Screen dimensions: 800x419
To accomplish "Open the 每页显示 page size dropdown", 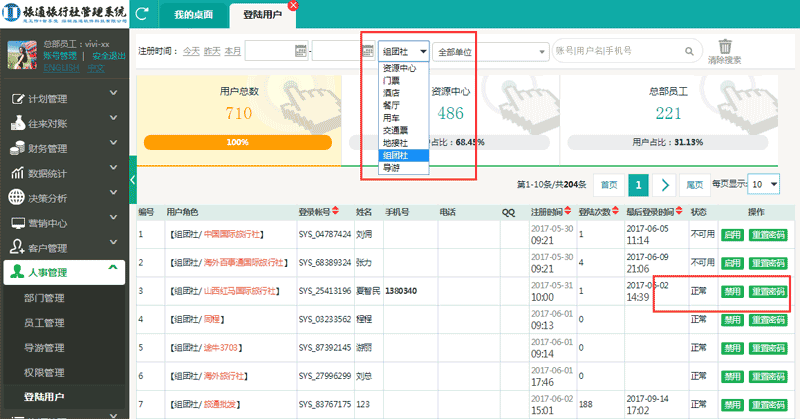I will point(765,185).
